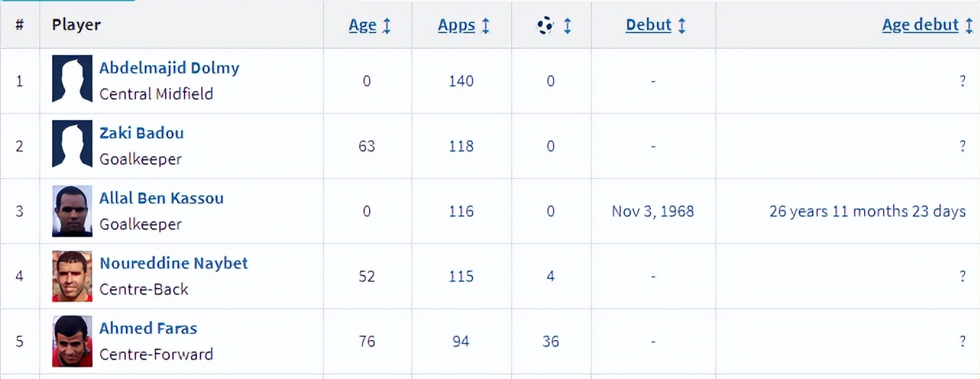This screenshot has width=980, height=379.
Task: Click sort arrows beside Apps header
Action: click(485, 25)
